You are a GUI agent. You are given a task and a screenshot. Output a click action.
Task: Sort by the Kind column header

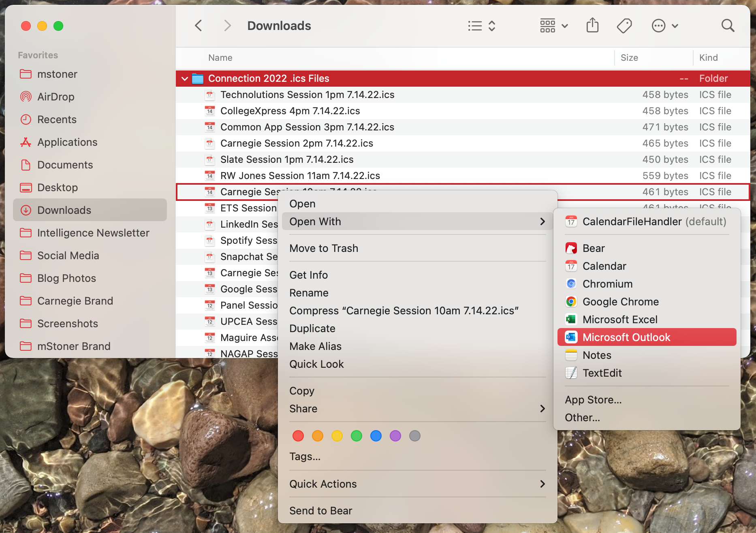point(722,58)
